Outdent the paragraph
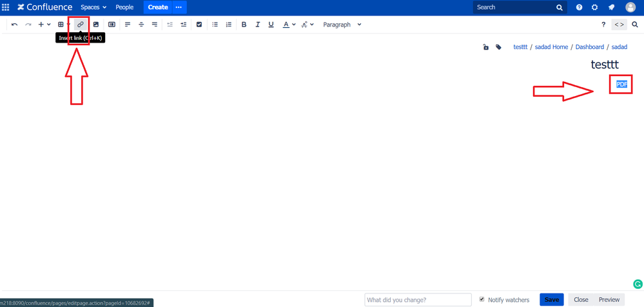The height and width of the screenshot is (307, 644). pos(170,25)
